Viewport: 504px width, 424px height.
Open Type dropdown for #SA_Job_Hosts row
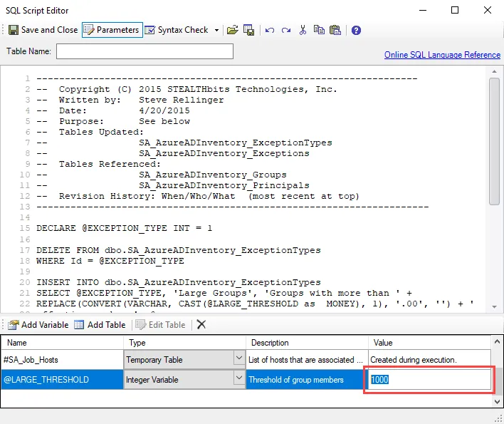pos(238,358)
